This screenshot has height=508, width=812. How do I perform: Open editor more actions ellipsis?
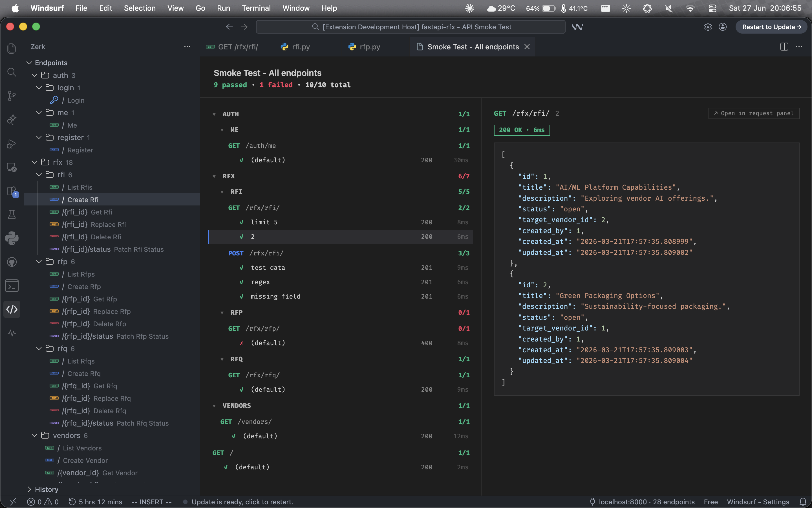click(799, 47)
